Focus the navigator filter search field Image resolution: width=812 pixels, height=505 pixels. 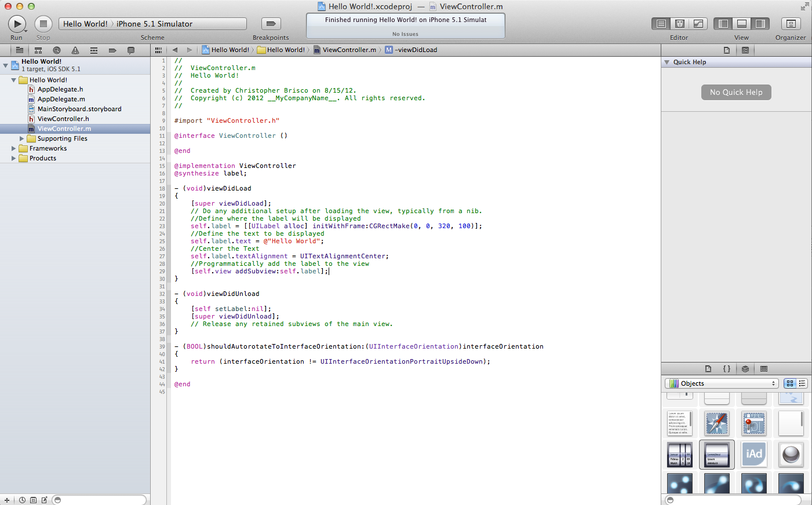[99, 500]
